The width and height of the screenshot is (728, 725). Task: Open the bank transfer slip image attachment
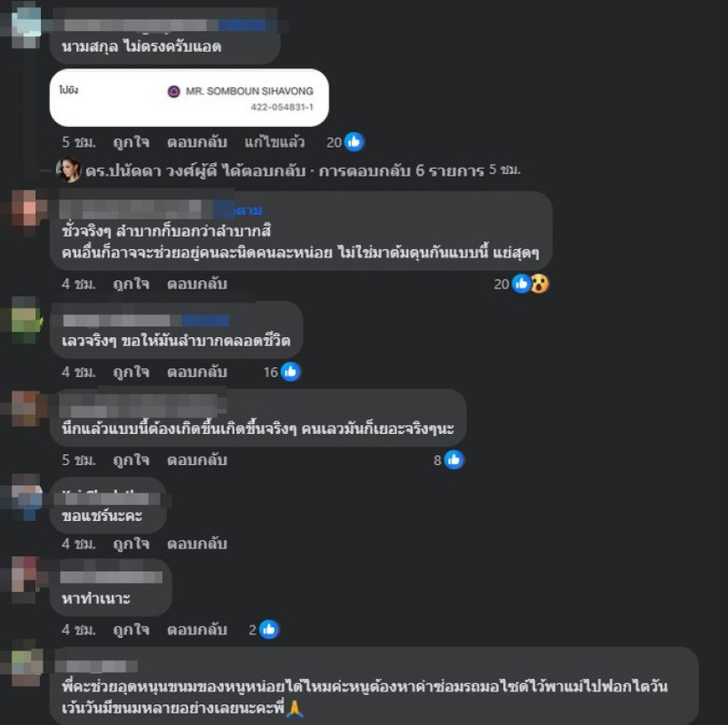pos(189,98)
